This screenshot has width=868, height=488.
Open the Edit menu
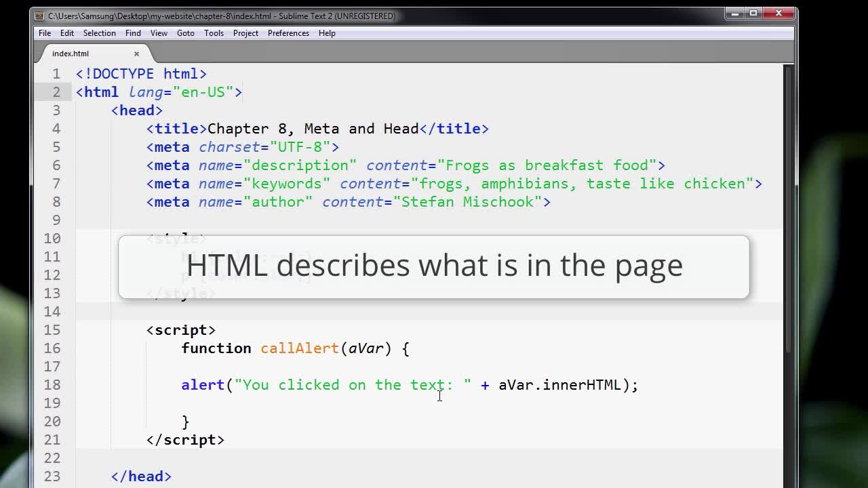(67, 33)
